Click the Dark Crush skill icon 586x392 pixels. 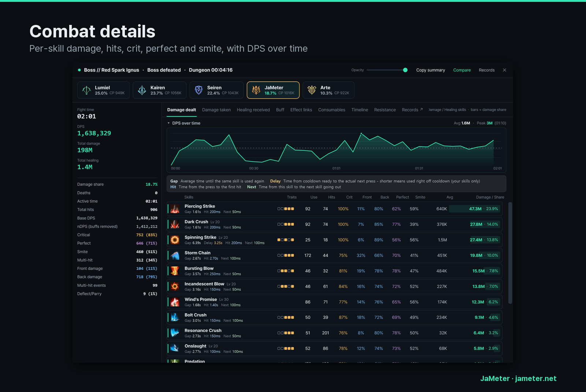point(175,224)
